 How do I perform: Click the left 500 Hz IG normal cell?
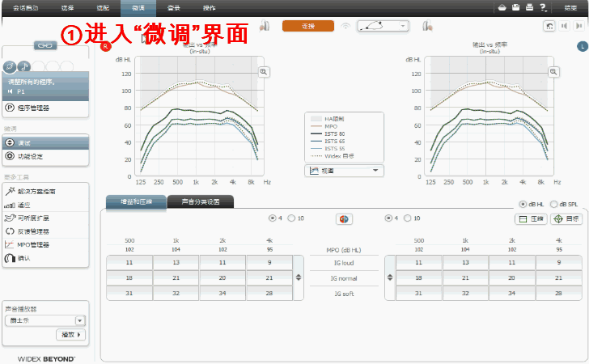pyautogui.click(x=129, y=277)
